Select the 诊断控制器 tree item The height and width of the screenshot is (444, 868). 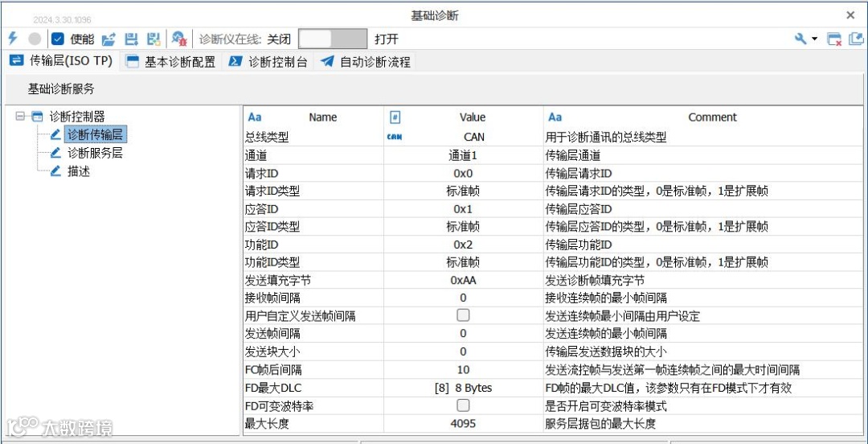pos(77,117)
